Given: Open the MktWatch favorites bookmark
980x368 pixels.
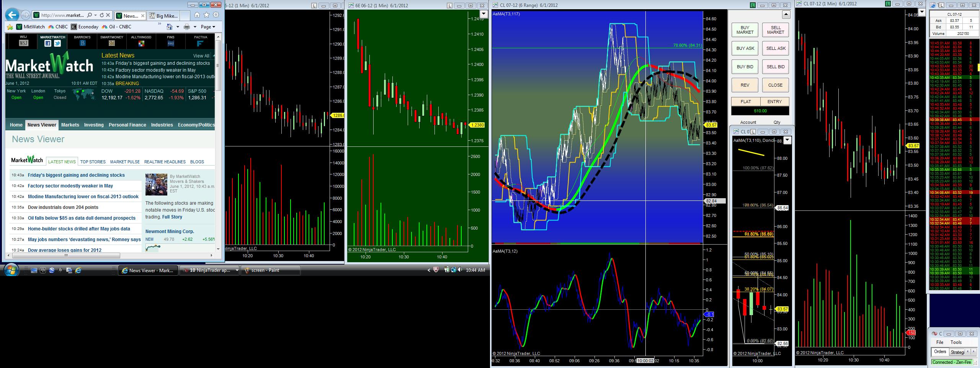Looking at the screenshot, I should [x=31, y=27].
